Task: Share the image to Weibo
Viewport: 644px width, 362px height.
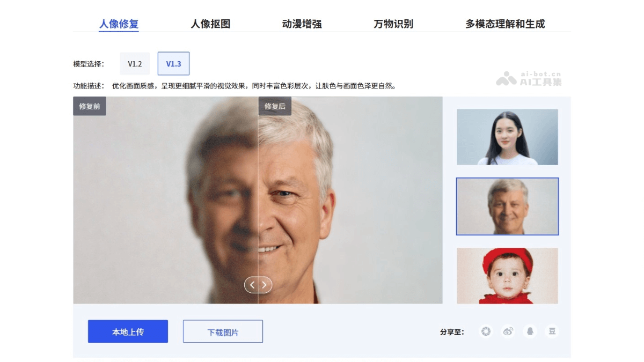Action: 508,331
